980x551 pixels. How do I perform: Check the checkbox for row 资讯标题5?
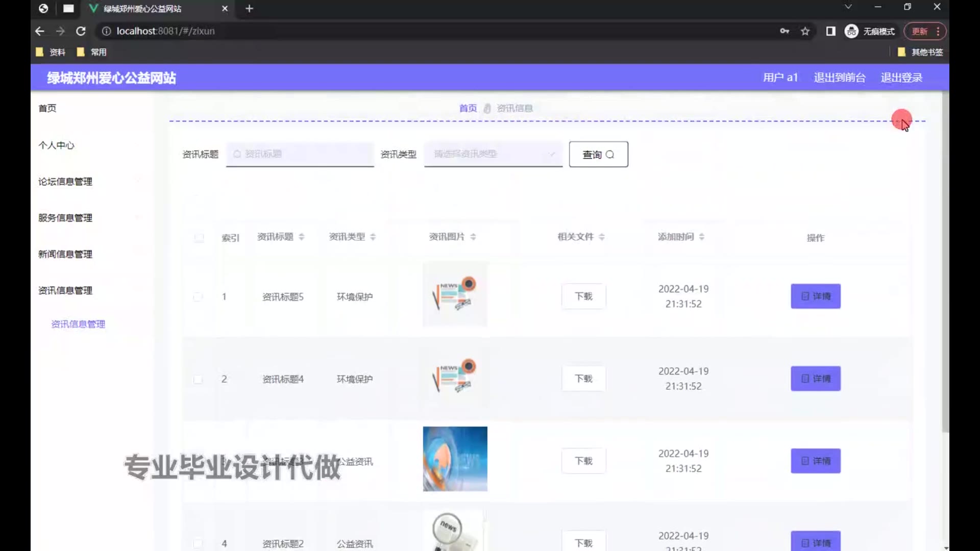coord(198,297)
